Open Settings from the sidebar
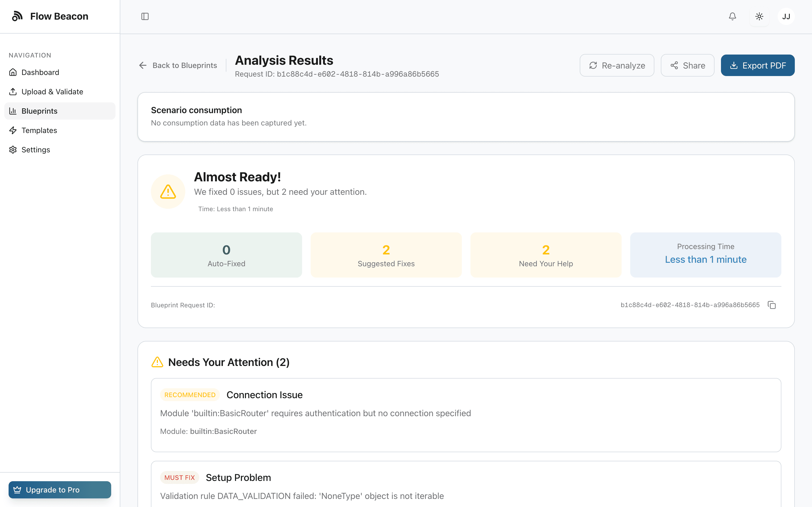 35,150
